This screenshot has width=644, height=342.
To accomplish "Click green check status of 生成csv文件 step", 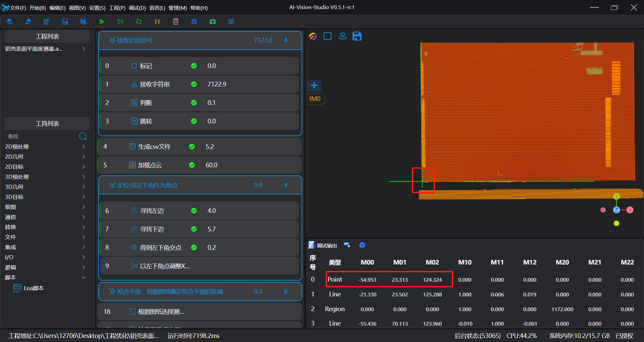I will [192, 147].
